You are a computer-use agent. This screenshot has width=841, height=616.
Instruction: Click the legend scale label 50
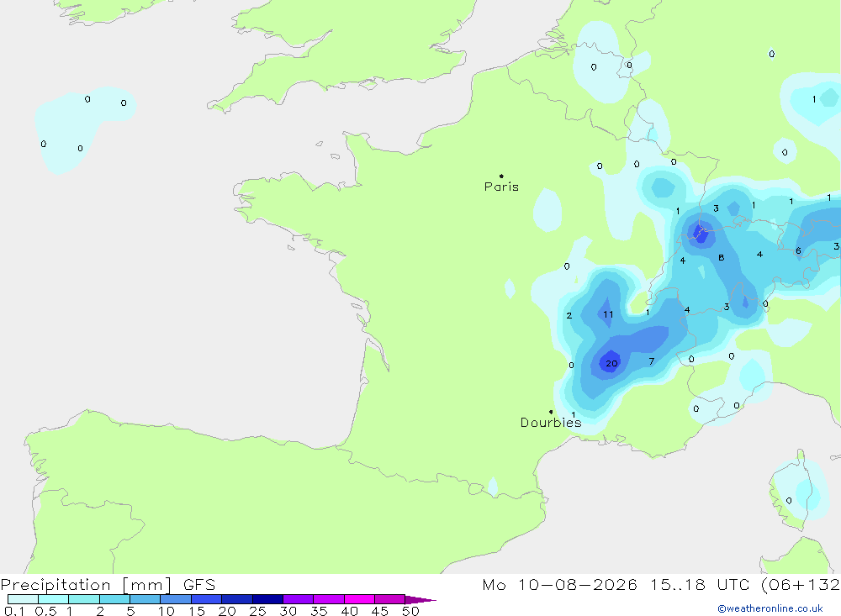pyautogui.click(x=410, y=611)
